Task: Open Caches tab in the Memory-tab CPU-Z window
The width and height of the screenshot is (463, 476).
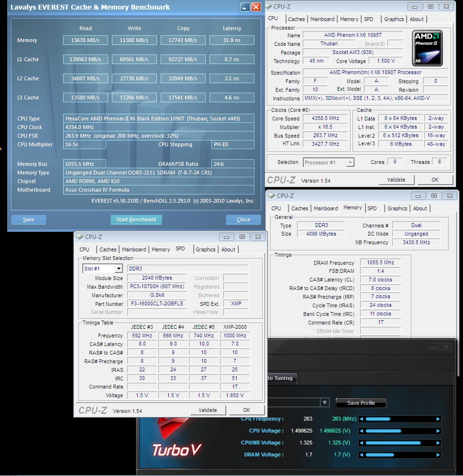Action: coord(299,208)
